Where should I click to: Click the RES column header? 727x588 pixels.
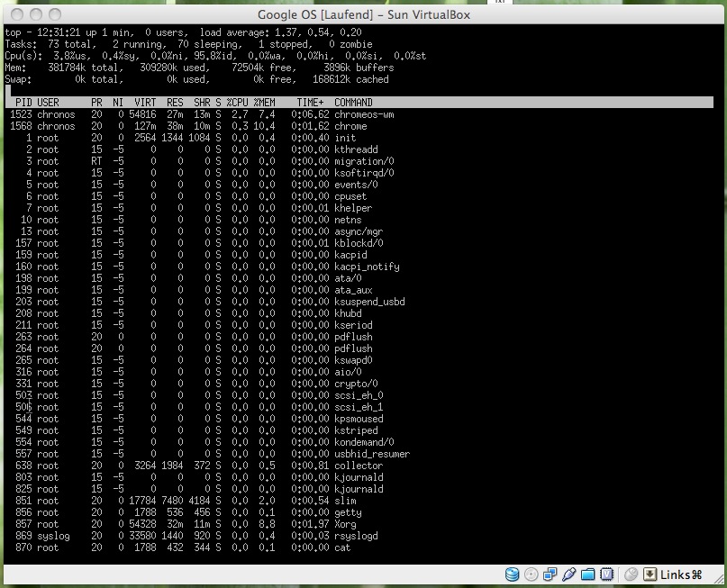(175, 103)
